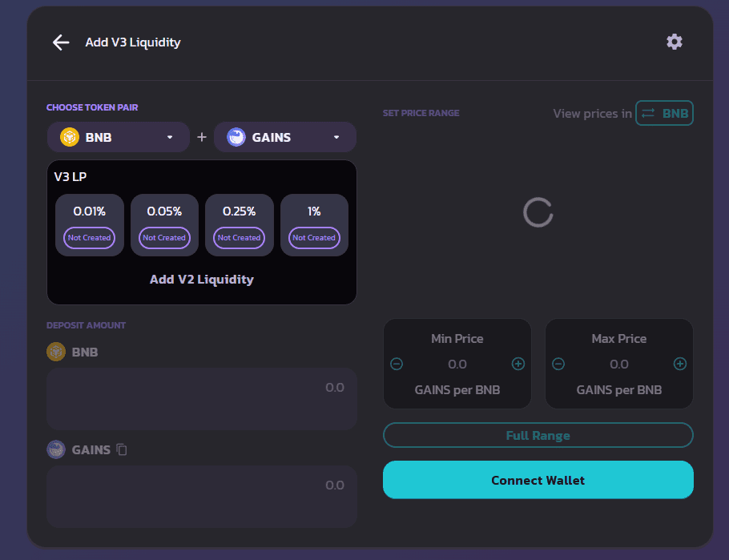The width and height of the screenshot is (729, 560).
Task: Open the settings gear icon
Action: point(675,42)
